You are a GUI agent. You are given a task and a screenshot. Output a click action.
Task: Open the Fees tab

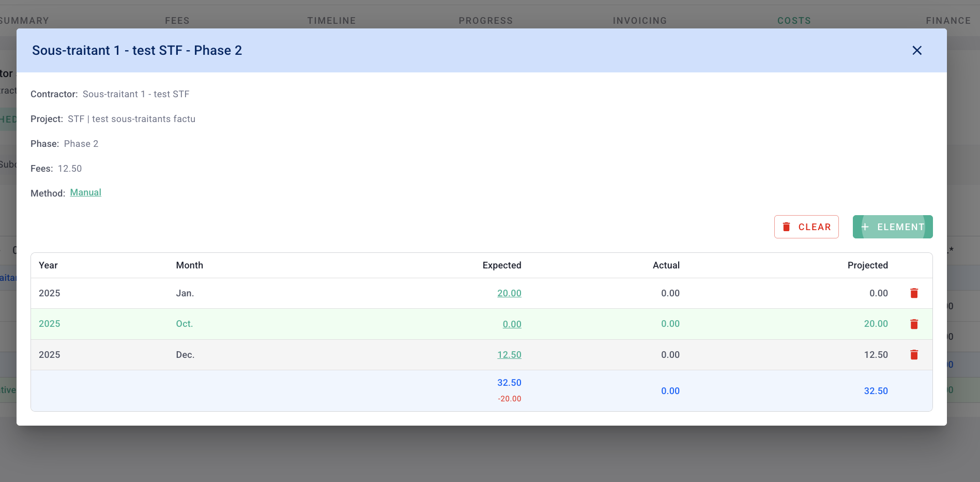(x=177, y=21)
